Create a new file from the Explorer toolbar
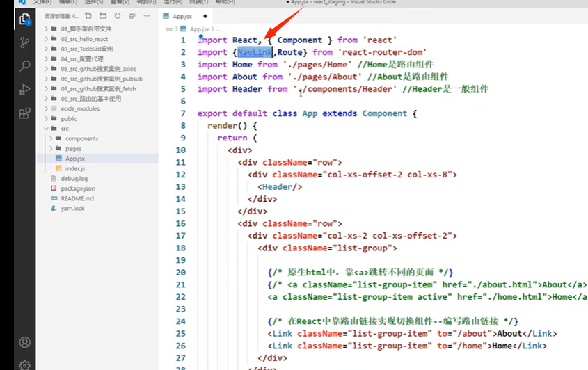 tap(88, 16)
